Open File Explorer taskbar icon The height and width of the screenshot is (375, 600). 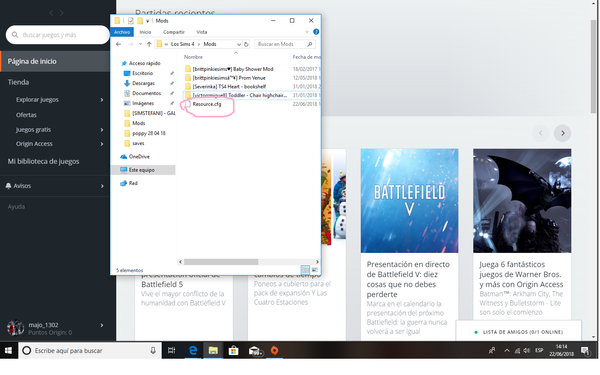click(x=213, y=351)
